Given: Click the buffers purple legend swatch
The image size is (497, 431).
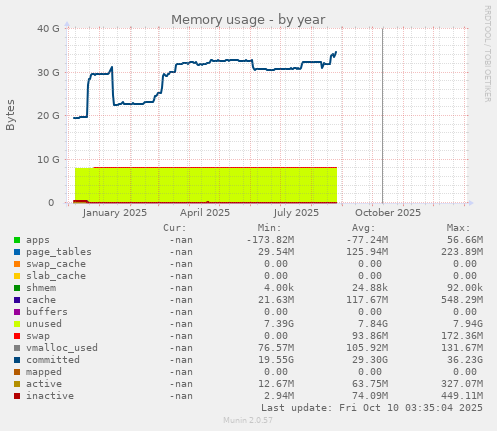Looking at the screenshot, I should pyautogui.click(x=17, y=312).
